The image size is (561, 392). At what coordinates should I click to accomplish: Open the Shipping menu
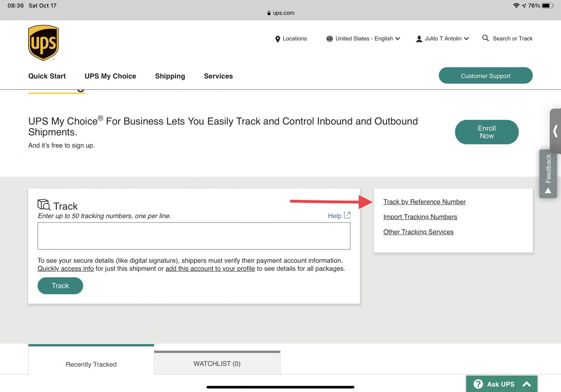click(x=170, y=76)
